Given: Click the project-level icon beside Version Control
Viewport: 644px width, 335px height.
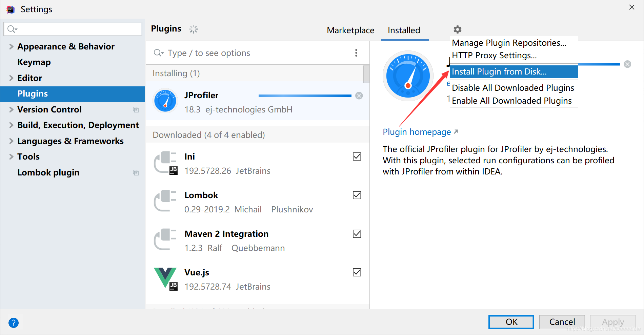Looking at the screenshot, I should (136, 110).
